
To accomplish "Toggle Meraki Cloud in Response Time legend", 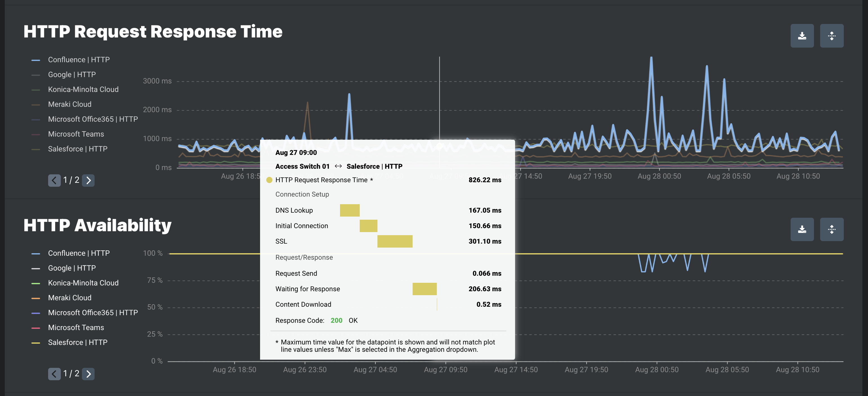I will pos(61,104).
